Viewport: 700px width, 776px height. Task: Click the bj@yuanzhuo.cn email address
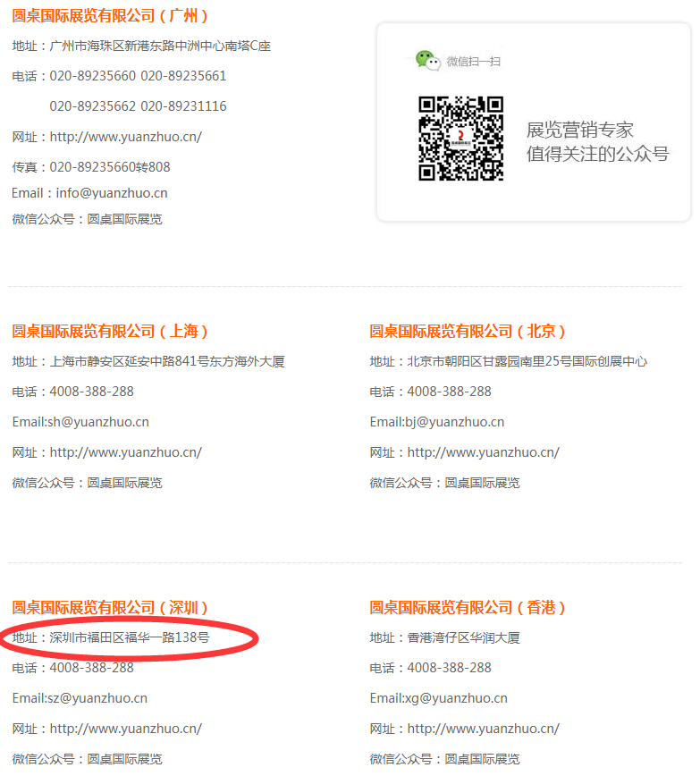pos(454,422)
